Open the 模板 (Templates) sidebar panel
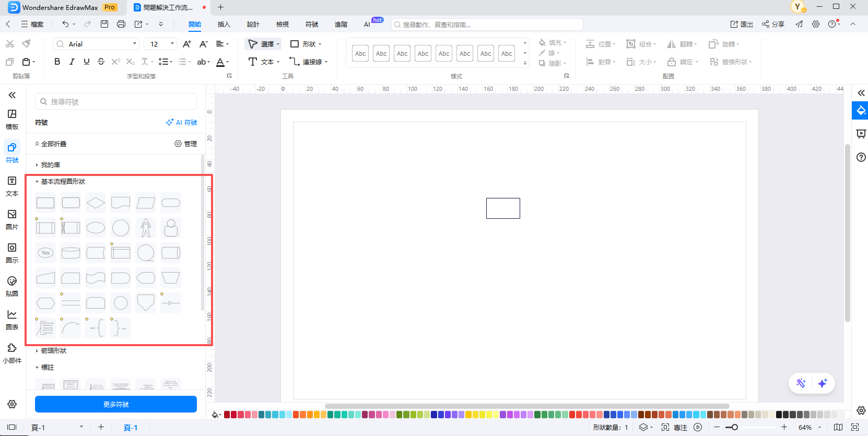 point(11,119)
